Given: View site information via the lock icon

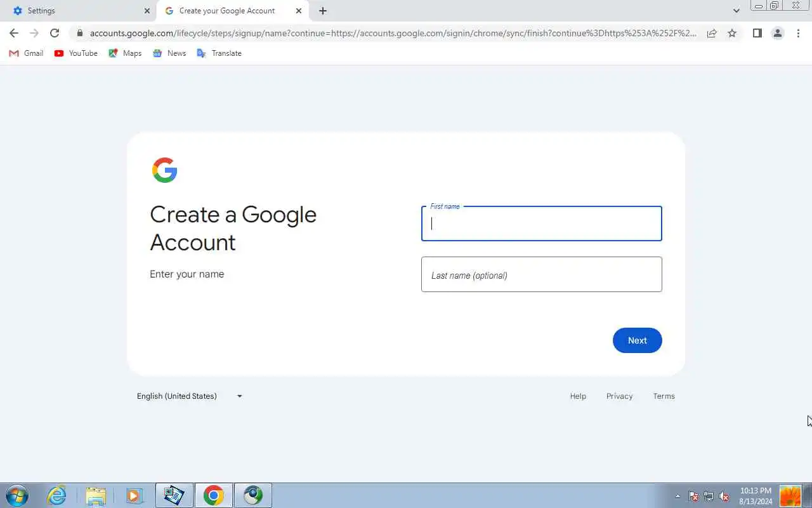Looking at the screenshot, I should (x=79, y=33).
